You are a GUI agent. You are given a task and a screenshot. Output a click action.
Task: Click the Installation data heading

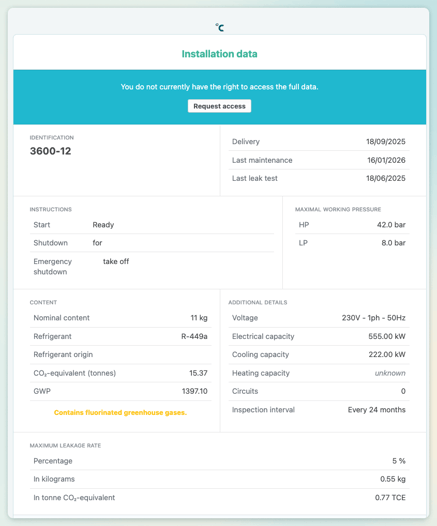(x=219, y=54)
